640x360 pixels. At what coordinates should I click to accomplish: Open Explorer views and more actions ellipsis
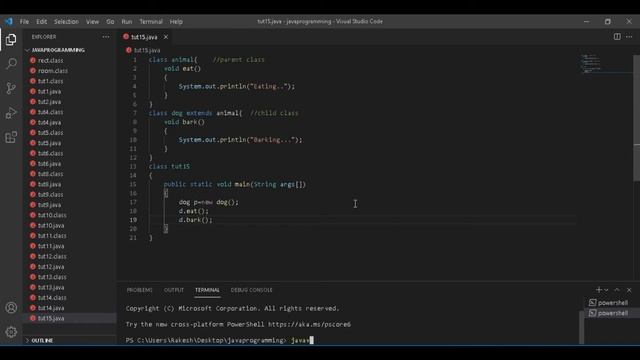(106, 37)
